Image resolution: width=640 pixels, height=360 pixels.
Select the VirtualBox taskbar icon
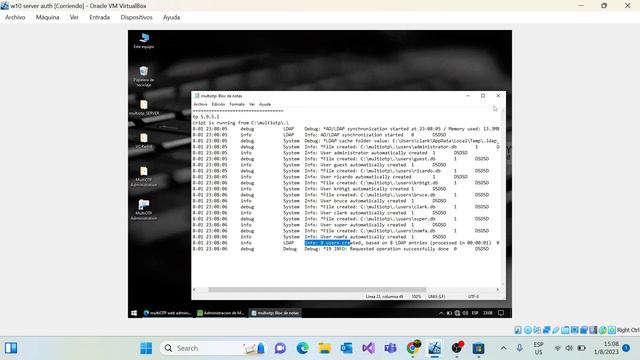tap(435, 348)
